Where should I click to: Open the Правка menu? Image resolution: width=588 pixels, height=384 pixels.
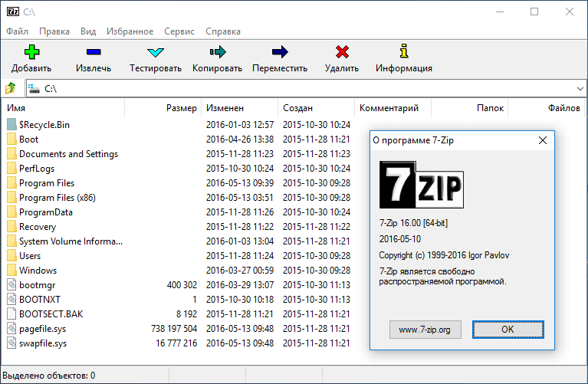54,31
